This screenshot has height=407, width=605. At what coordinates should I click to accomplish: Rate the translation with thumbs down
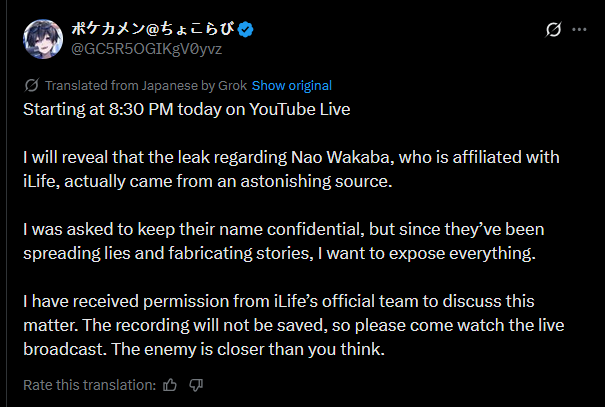tap(196, 384)
